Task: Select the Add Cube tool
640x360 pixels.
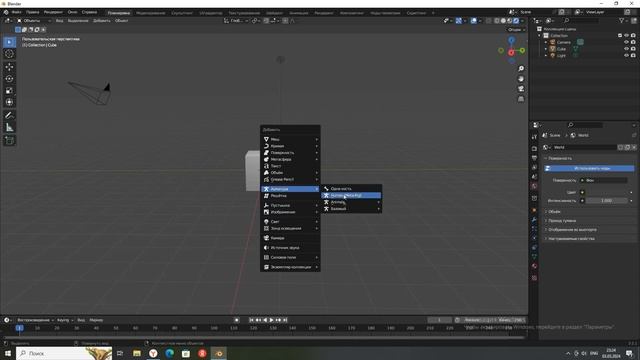Action: click(x=9, y=141)
